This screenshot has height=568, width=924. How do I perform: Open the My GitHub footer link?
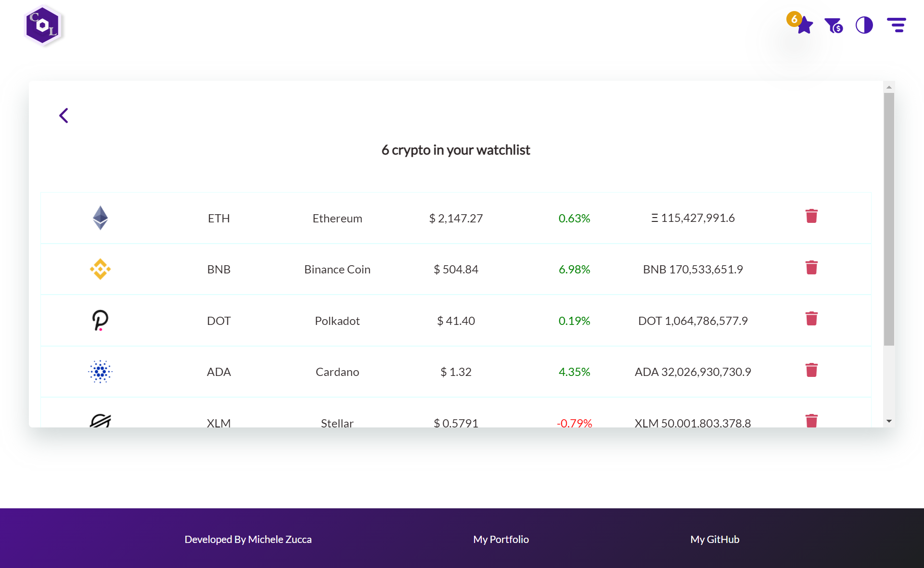click(x=715, y=539)
